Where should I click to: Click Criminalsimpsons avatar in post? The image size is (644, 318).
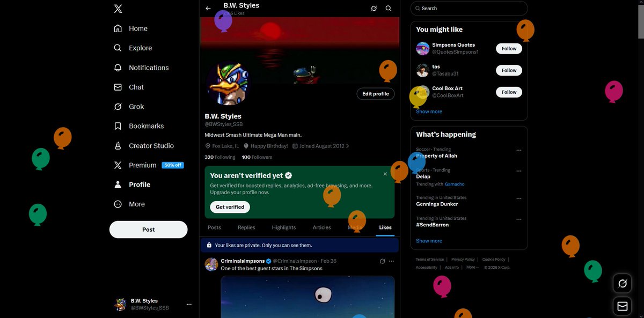click(211, 264)
